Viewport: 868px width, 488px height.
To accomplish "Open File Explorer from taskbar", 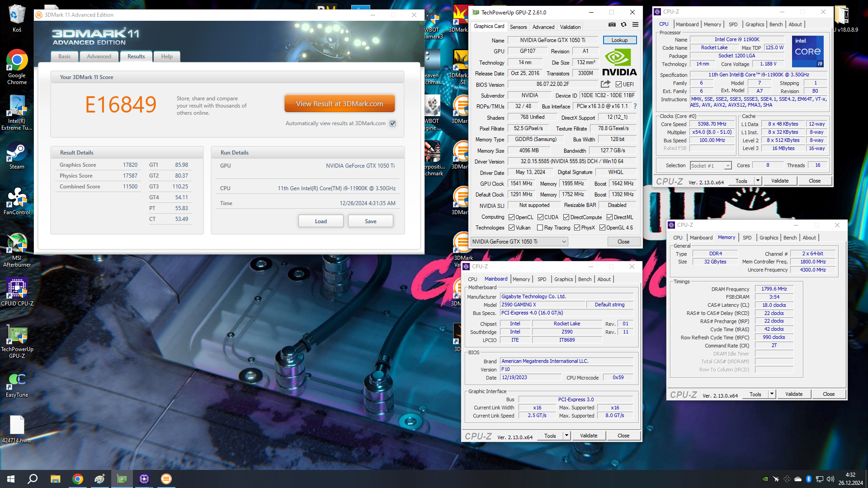I will pyautogui.click(x=55, y=479).
